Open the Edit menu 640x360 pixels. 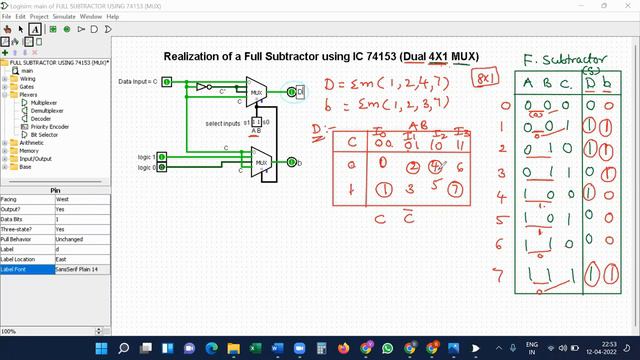click(20, 17)
